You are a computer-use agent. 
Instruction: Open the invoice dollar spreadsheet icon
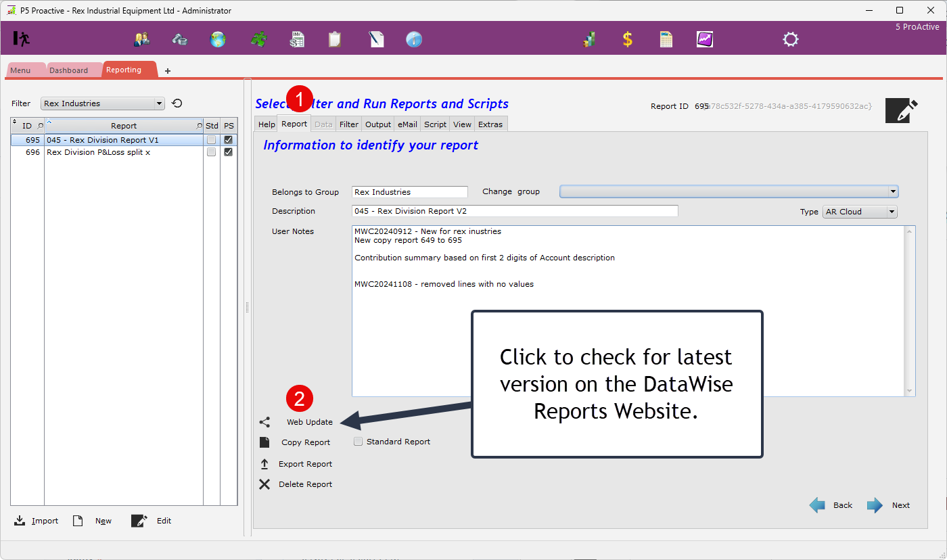296,39
